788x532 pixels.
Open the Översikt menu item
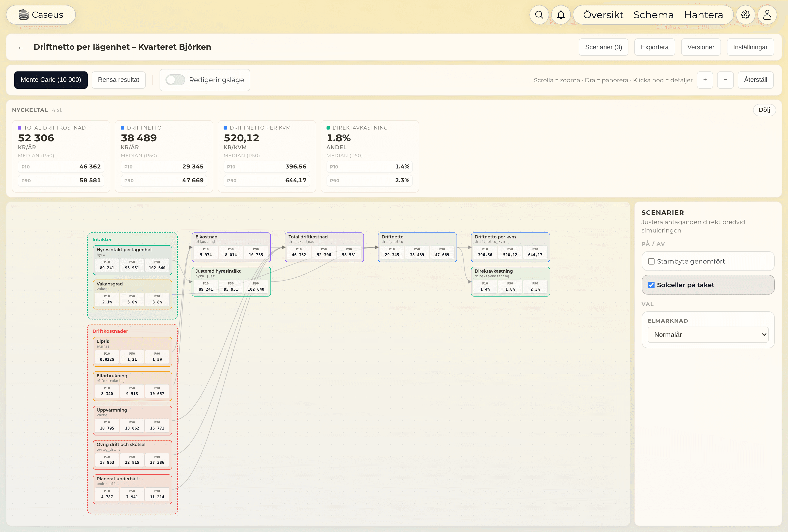tap(603, 15)
